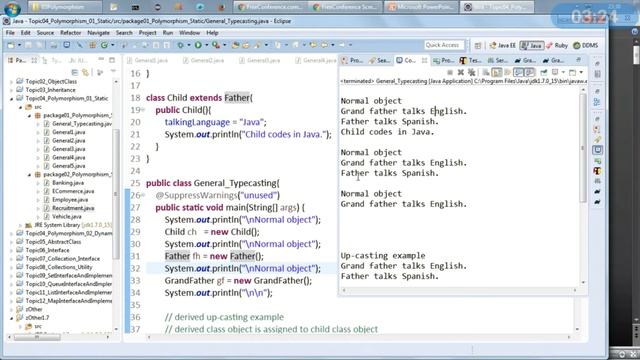Click Terminate in the console toolbar

tap(450, 72)
